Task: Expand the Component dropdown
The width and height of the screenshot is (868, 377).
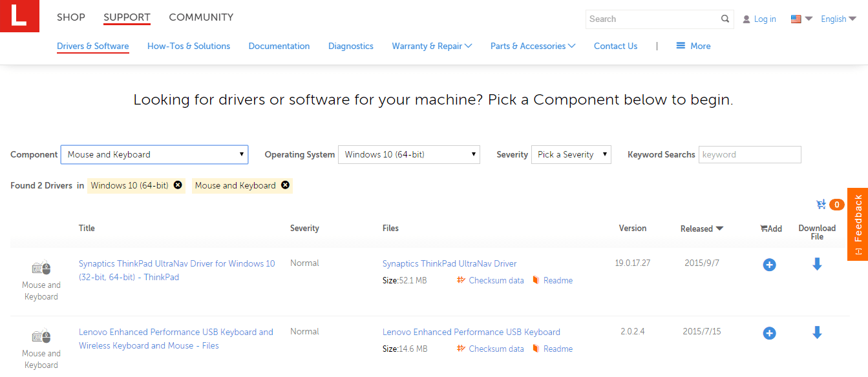Action: pyautogui.click(x=154, y=154)
